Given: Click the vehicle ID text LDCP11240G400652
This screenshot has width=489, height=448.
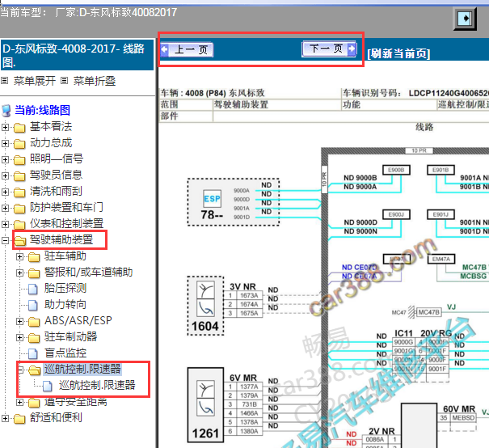Looking at the screenshot, I should [x=449, y=93].
